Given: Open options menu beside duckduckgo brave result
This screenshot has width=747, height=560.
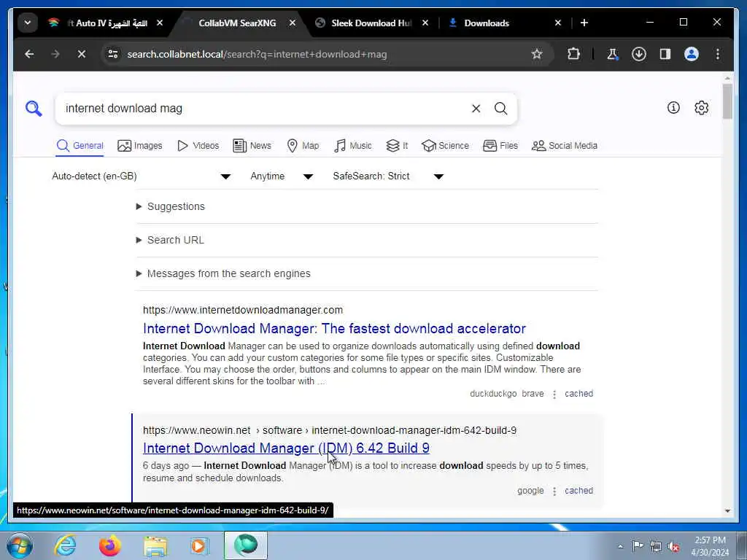Looking at the screenshot, I should pos(554,394).
